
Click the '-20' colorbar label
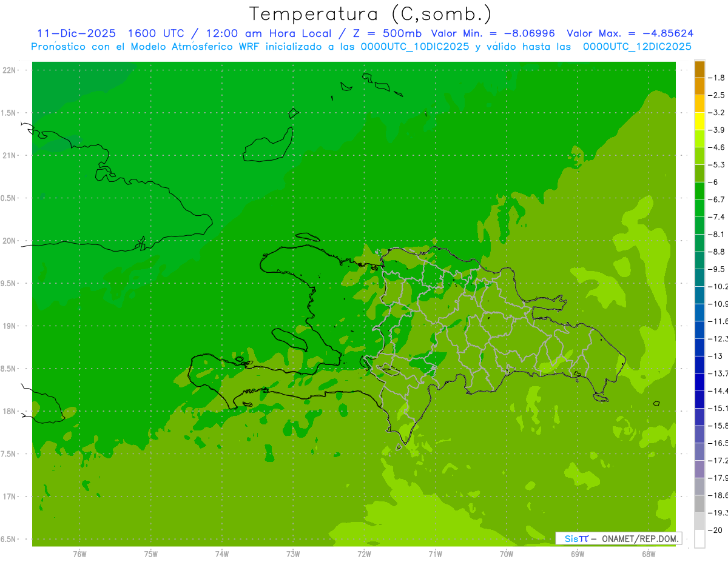pyautogui.click(x=715, y=530)
